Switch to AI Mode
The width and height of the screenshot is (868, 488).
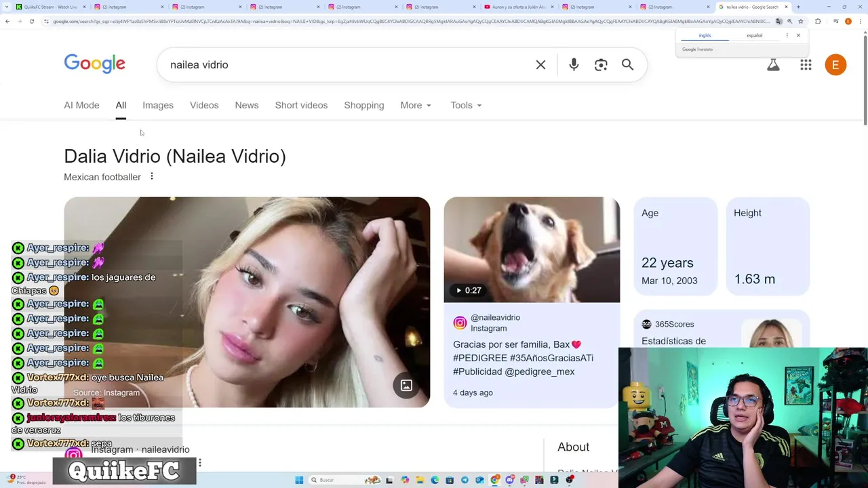pos(81,105)
